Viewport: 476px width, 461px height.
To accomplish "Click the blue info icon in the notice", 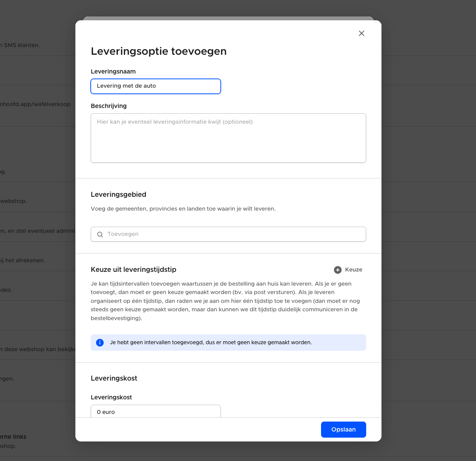I will [100, 343].
